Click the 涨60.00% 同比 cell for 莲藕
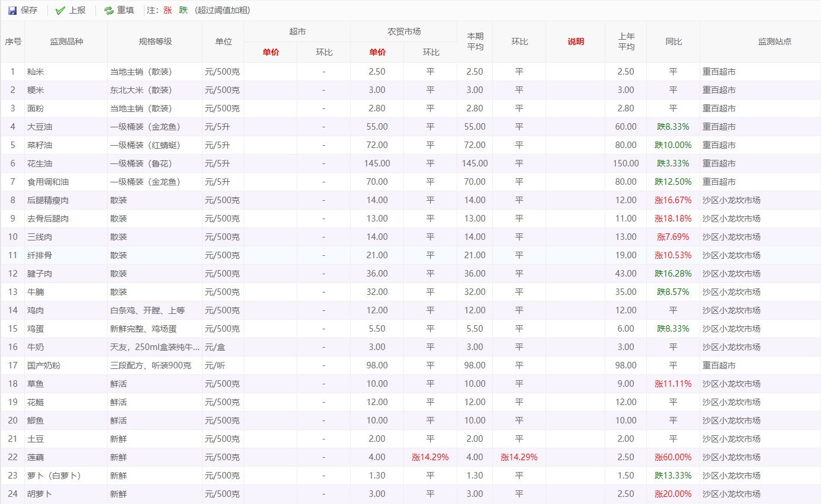The image size is (821, 504). (x=673, y=457)
